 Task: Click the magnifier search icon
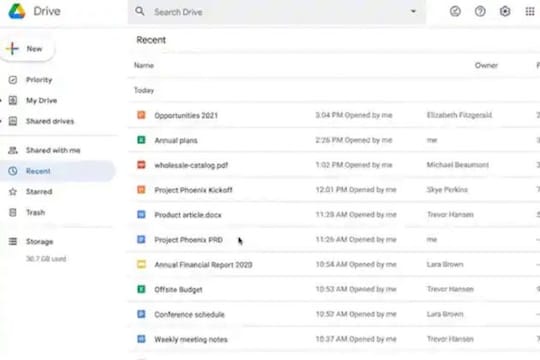139,11
